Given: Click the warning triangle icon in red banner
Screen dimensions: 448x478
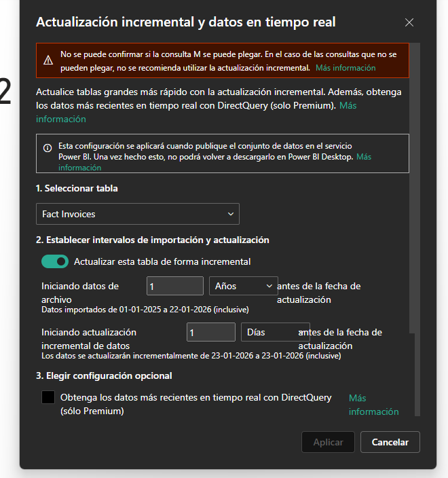Looking at the screenshot, I should [48, 60].
